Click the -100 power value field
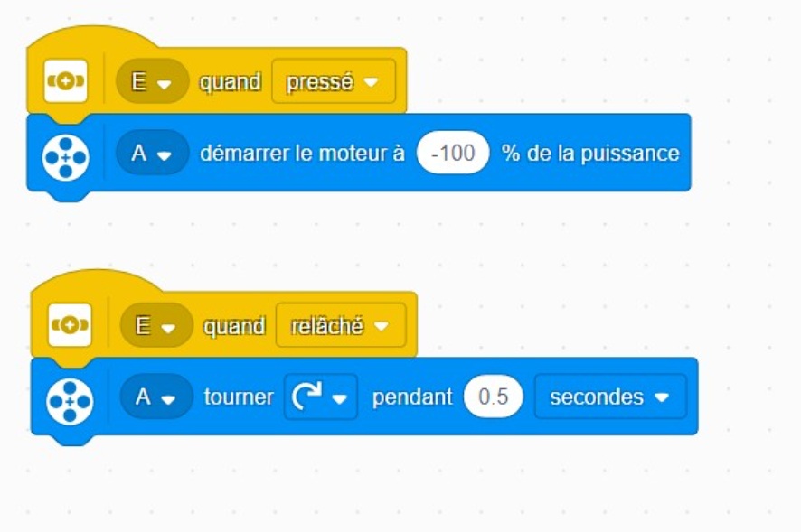801x532 pixels. coord(453,154)
